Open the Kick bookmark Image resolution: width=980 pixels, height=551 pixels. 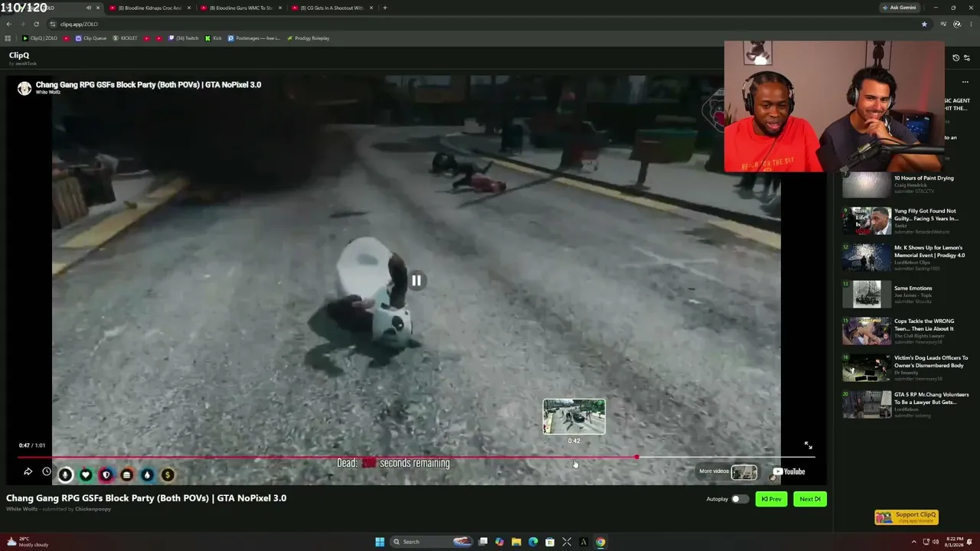tap(214, 38)
